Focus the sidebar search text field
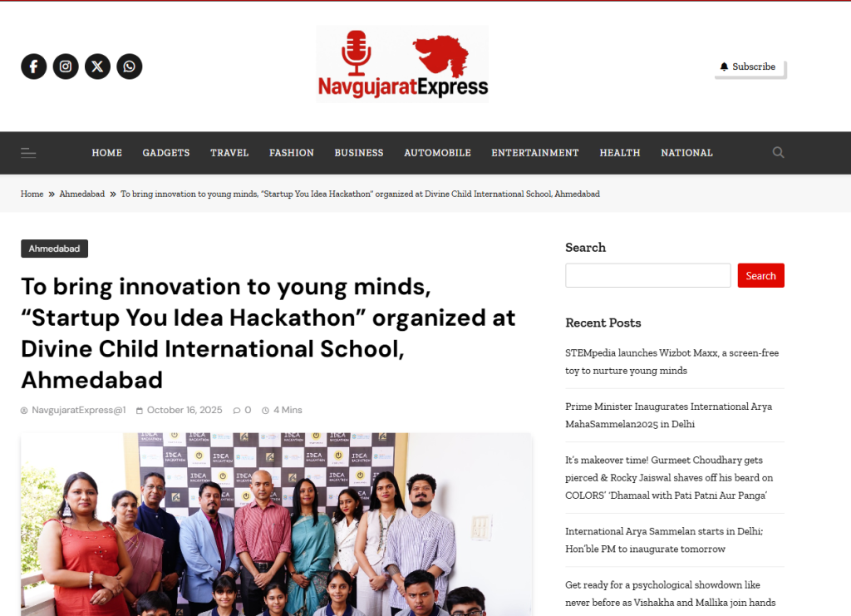 pos(648,276)
